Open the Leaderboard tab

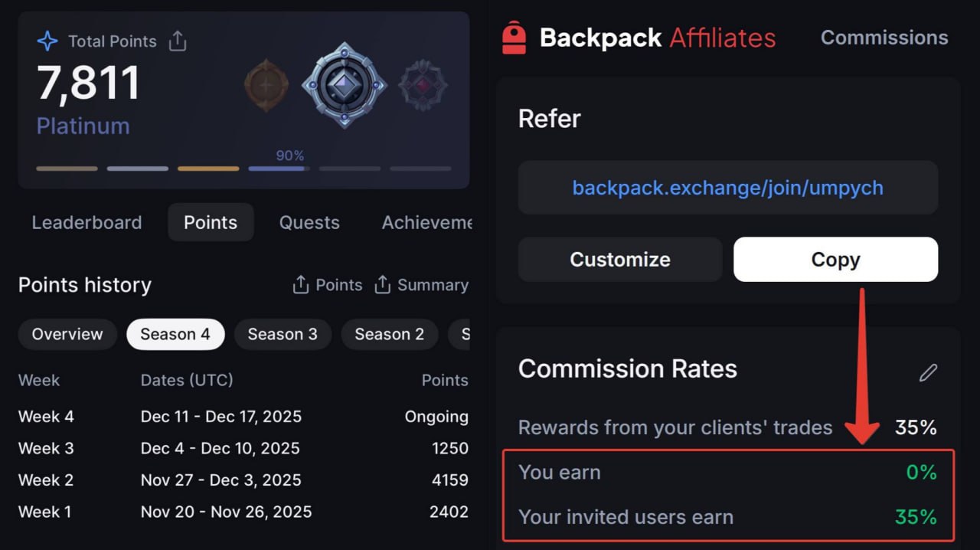pyautogui.click(x=87, y=223)
